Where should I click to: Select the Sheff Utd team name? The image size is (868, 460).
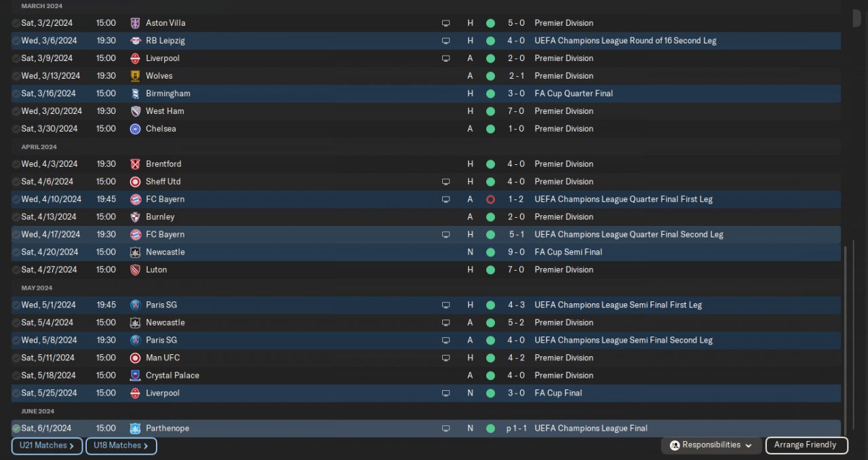[163, 182]
